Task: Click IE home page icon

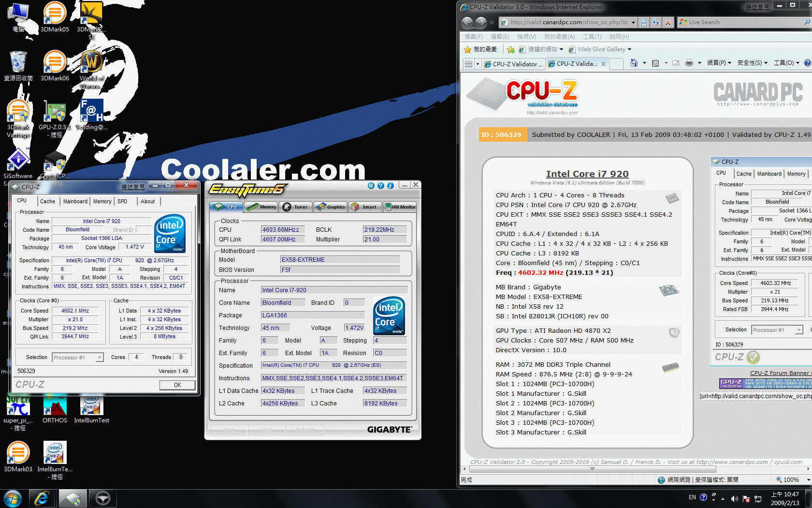Action: pyautogui.click(x=634, y=63)
